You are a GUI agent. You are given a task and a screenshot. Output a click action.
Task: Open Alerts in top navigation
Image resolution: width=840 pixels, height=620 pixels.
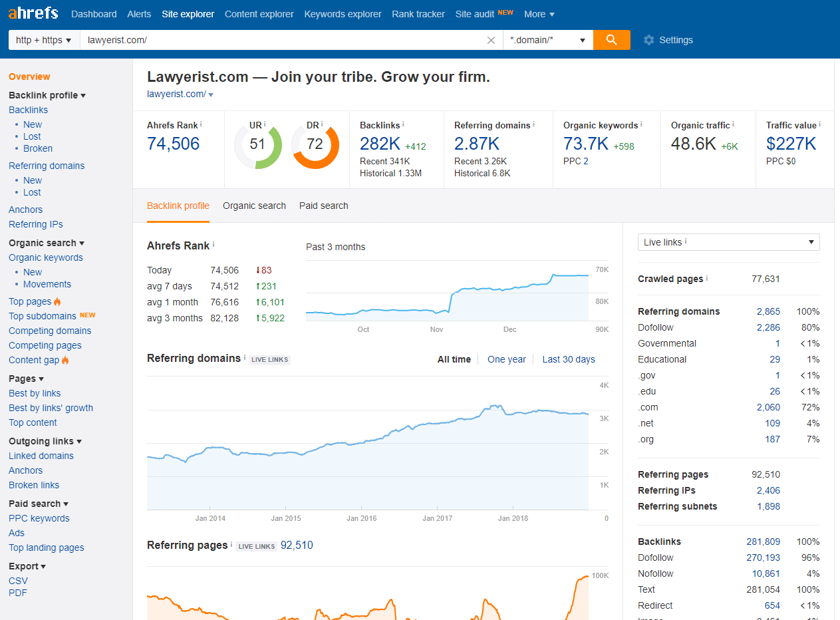pyautogui.click(x=139, y=14)
